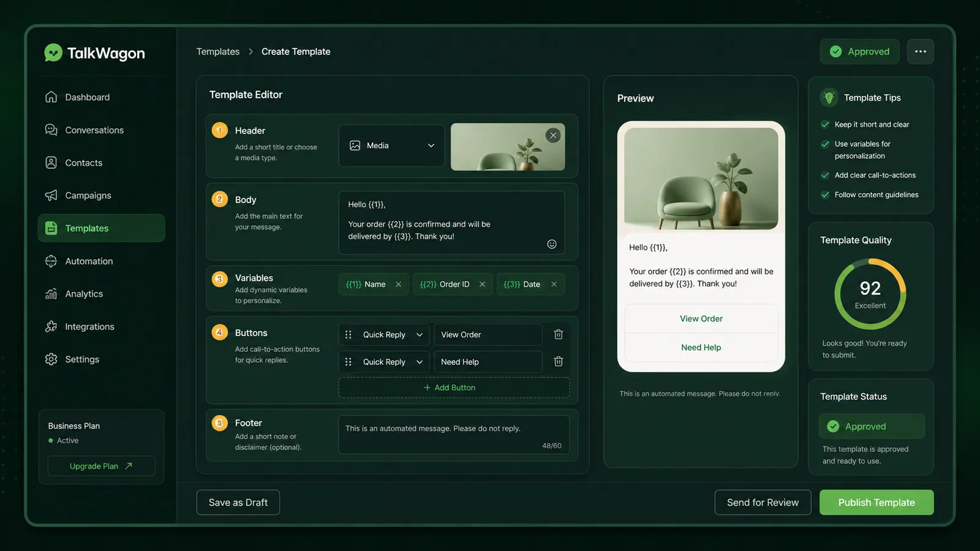Click the Upgrade Plan button
The height and width of the screenshot is (551, 980).
tap(102, 466)
